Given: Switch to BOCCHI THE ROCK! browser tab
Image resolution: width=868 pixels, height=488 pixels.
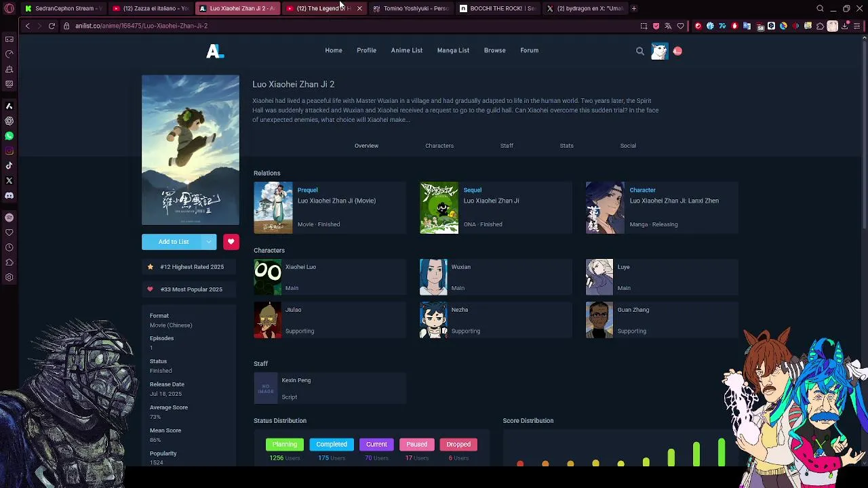Looking at the screenshot, I should click(x=497, y=8).
